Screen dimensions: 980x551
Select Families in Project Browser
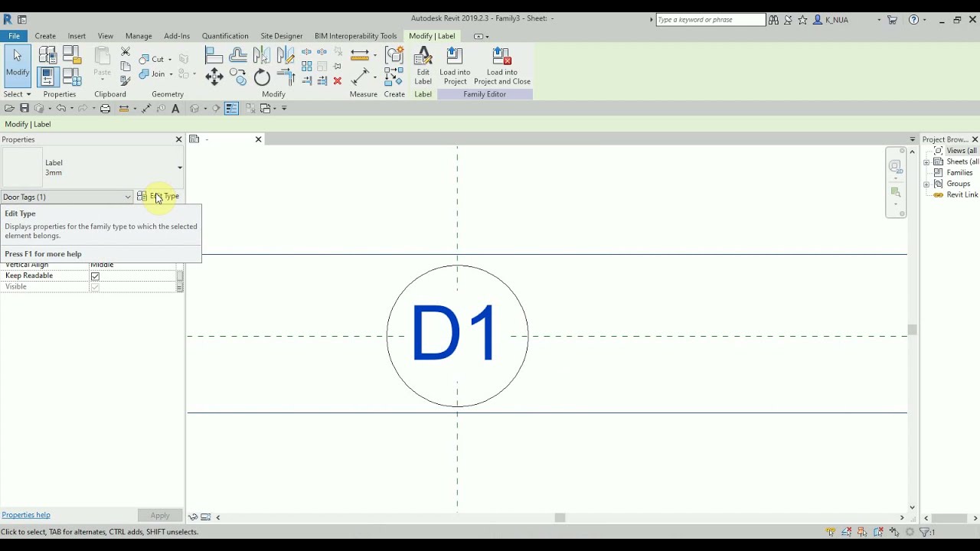tap(959, 173)
